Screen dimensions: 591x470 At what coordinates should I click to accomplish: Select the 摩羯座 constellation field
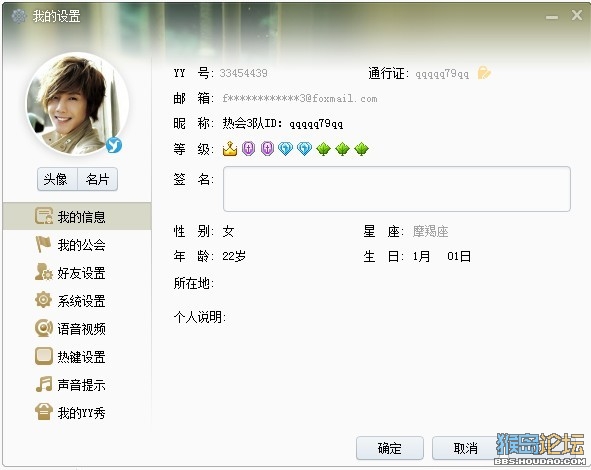pos(430,231)
